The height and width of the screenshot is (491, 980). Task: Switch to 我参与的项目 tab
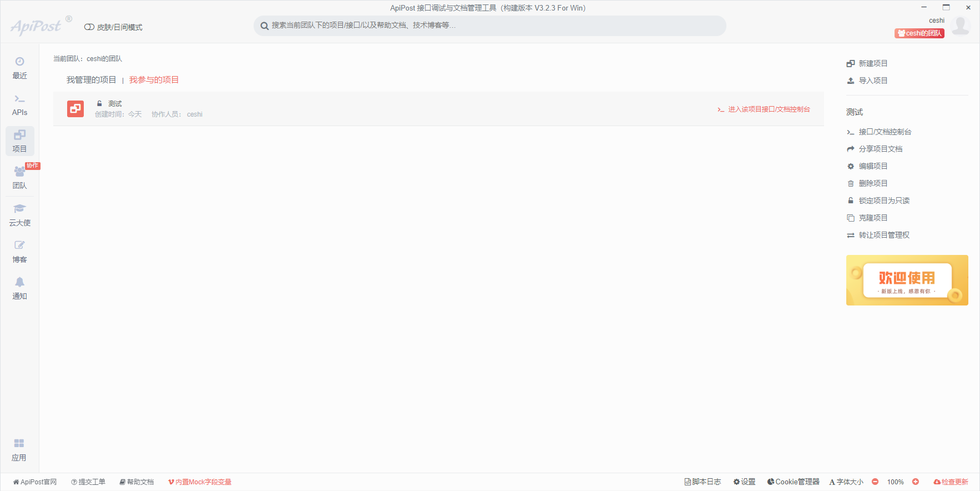point(154,80)
